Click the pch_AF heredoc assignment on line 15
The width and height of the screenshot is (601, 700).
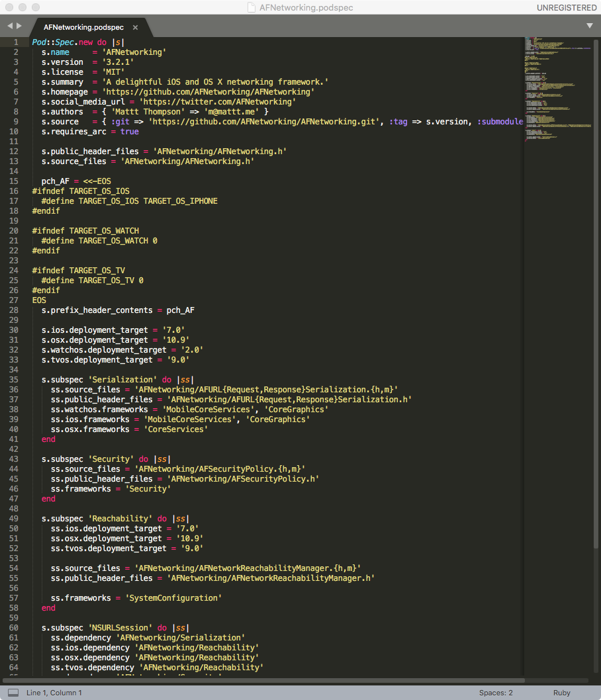click(x=76, y=181)
